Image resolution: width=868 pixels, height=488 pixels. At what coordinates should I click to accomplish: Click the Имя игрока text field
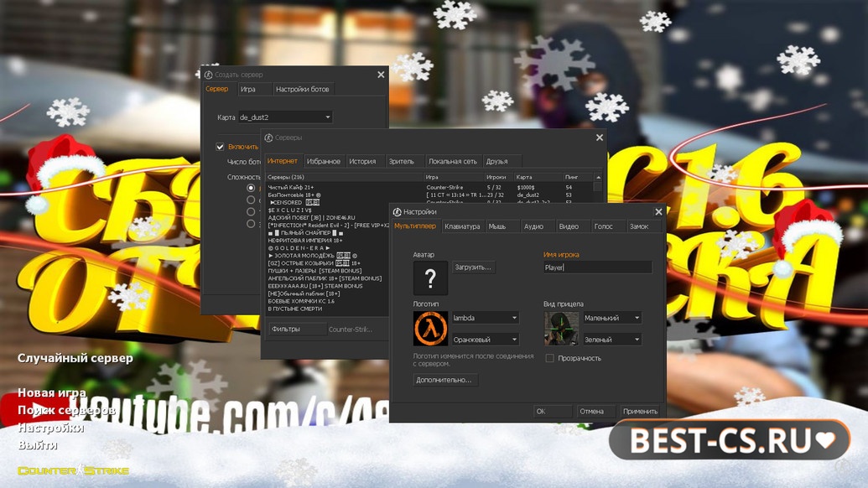pos(597,267)
